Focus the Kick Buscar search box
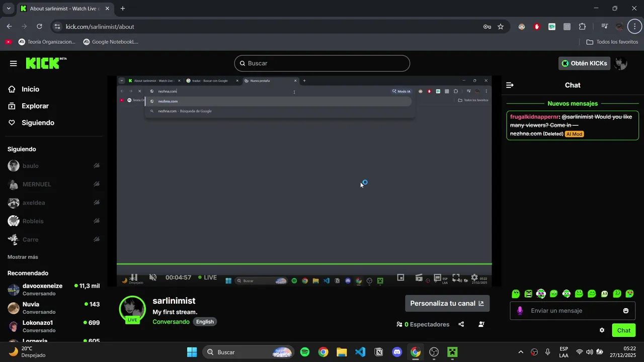The height and width of the screenshot is (362, 644). click(x=322, y=63)
